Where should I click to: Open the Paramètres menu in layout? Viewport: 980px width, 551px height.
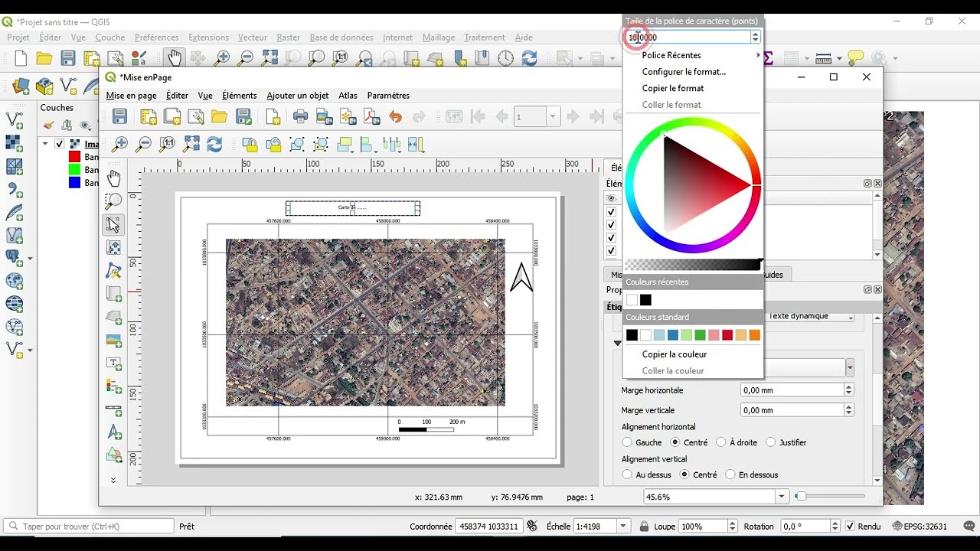(388, 96)
